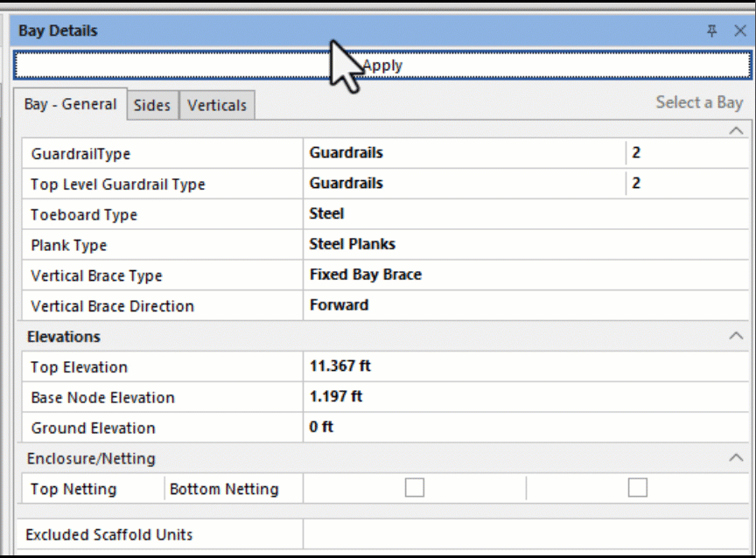Click the Excluded Scaffold Units field

tap(525, 534)
